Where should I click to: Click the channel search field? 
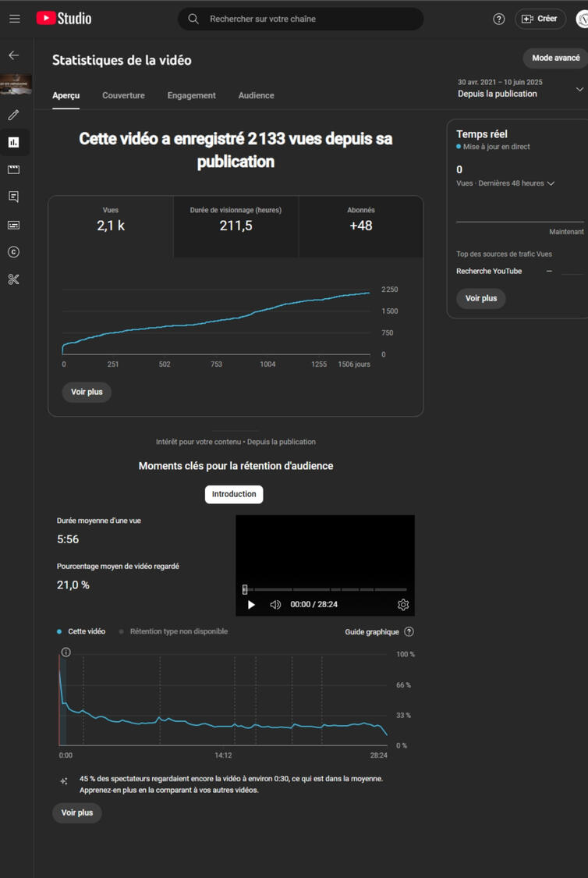[x=308, y=19]
